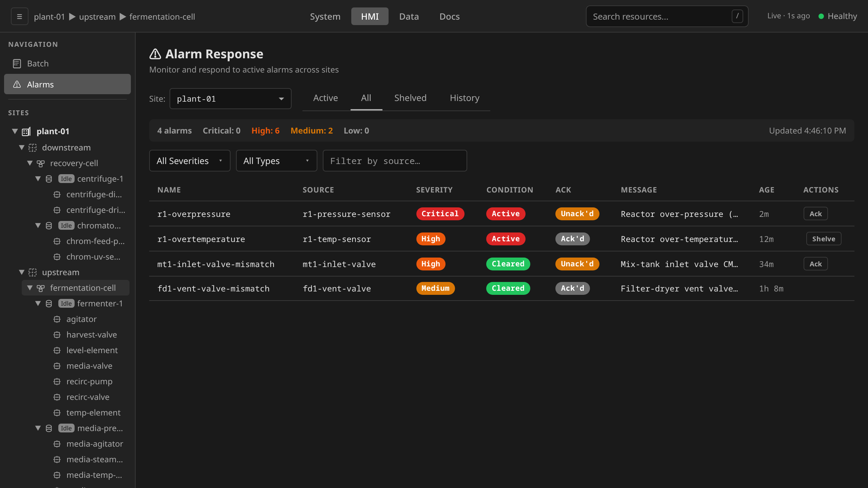Click the fermentation-cell cell icon

41,288
